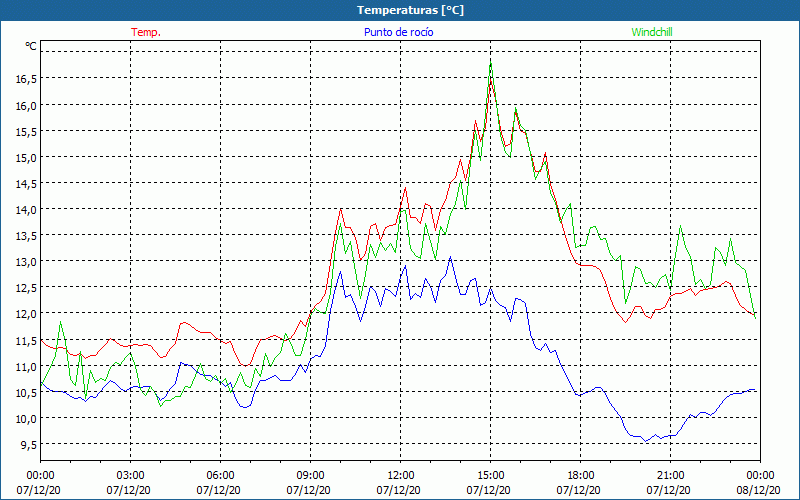
Task: Click the 08/12/20 date label
Action: coord(758,490)
